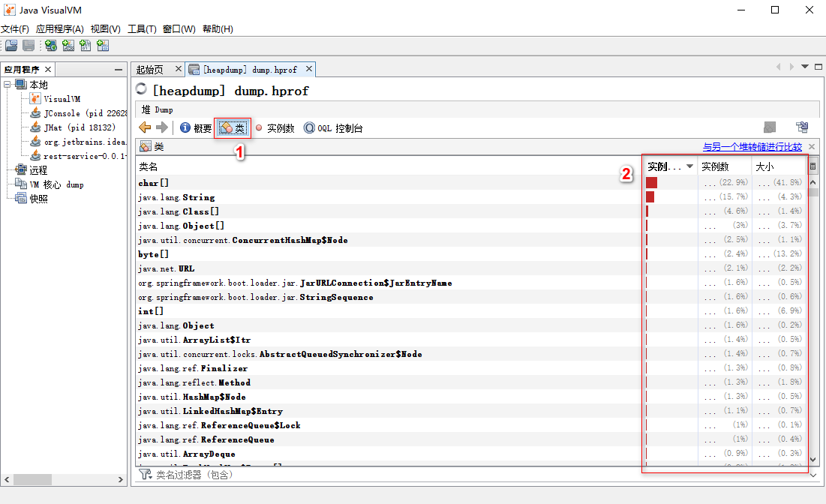Click the Java icon next to JConsole
Screen dimensions: 826x504
pyautogui.click(x=35, y=112)
